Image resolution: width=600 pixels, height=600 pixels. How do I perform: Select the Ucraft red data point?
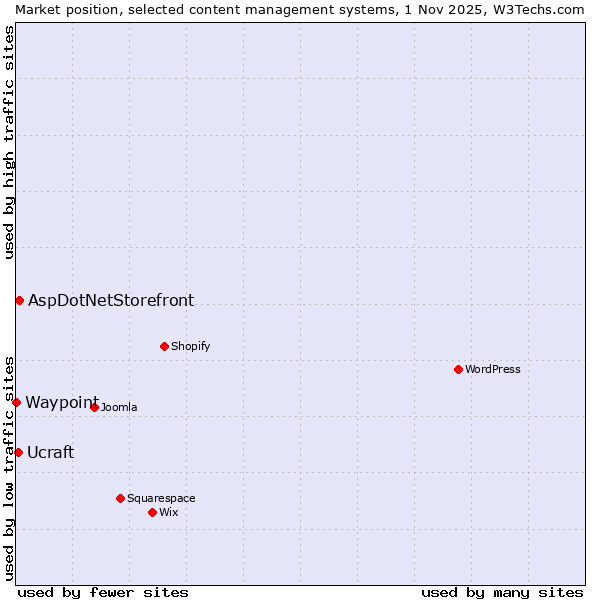tap(18, 452)
